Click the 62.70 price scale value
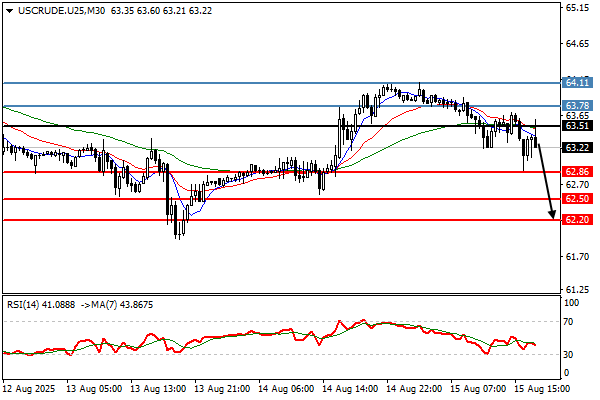The height and width of the screenshot is (400, 600). [x=577, y=185]
